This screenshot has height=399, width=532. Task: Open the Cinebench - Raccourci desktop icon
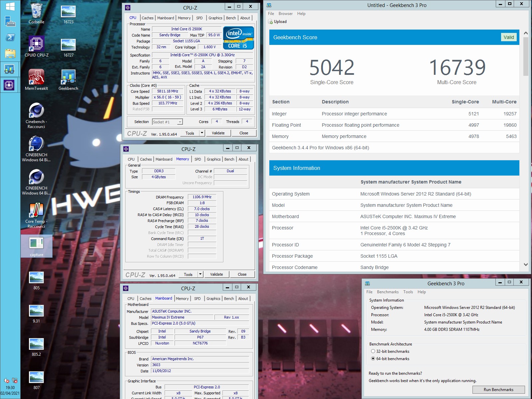pos(36,115)
